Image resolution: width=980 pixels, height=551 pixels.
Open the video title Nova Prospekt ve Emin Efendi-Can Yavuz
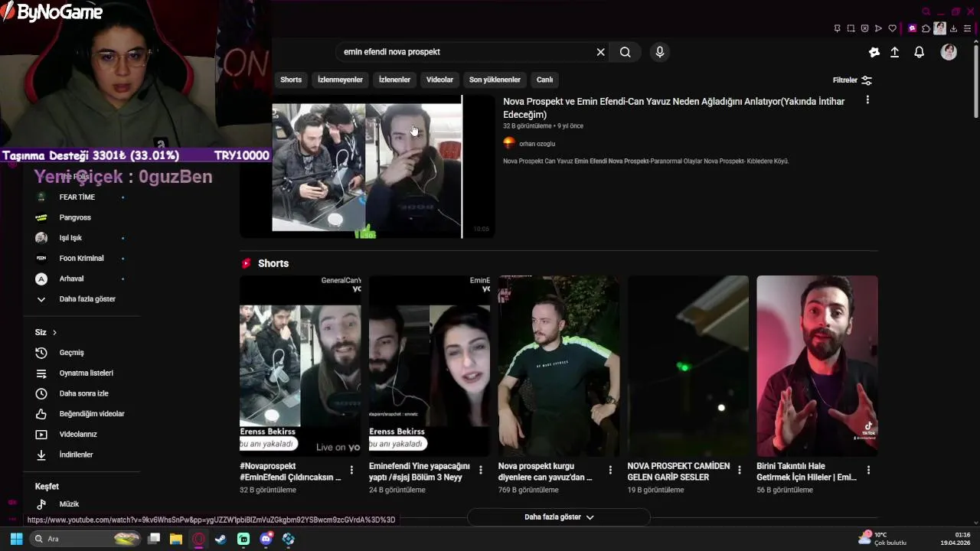[674, 108]
